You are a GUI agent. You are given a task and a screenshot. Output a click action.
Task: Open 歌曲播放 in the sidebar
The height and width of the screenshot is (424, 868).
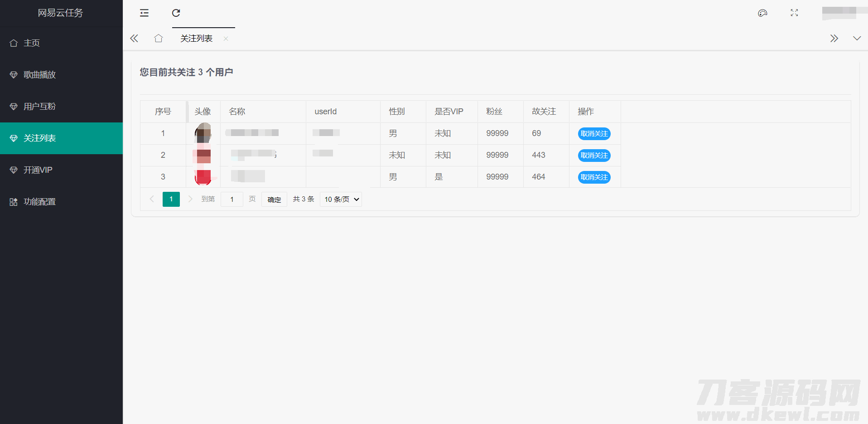pos(39,75)
